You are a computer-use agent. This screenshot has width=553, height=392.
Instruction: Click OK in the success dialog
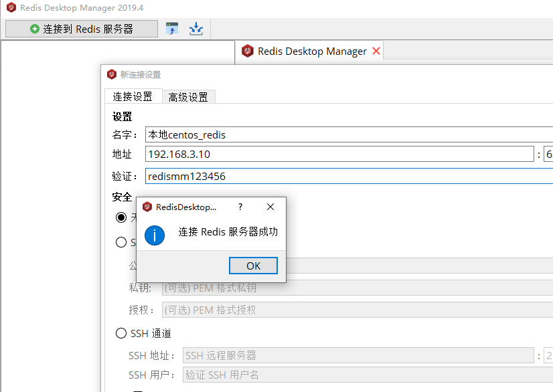coord(253,266)
